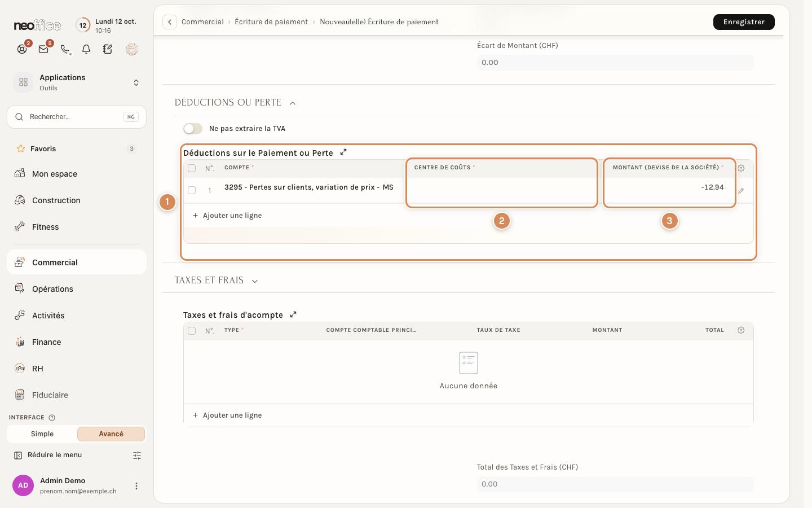Screen dimensions: 812x508
Task: Add a line to the deductions table
Action: [227, 216]
